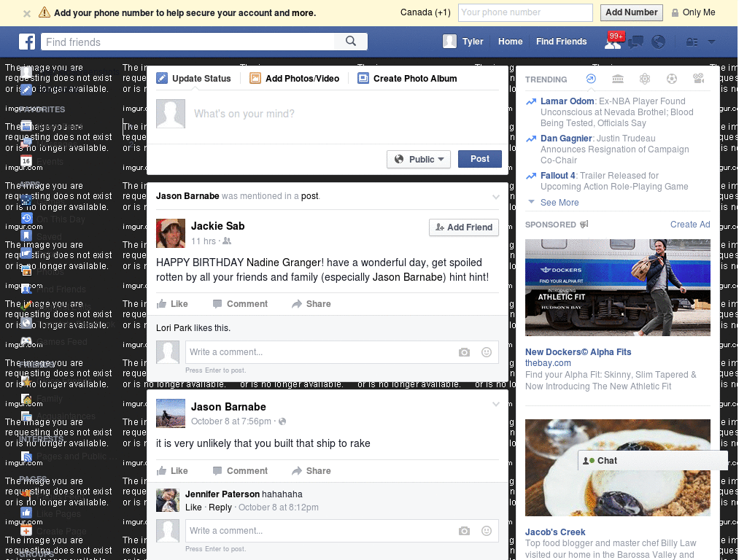747x560 pixels.
Task: Open On This Day sidebar icon
Action: pyautogui.click(x=26, y=218)
